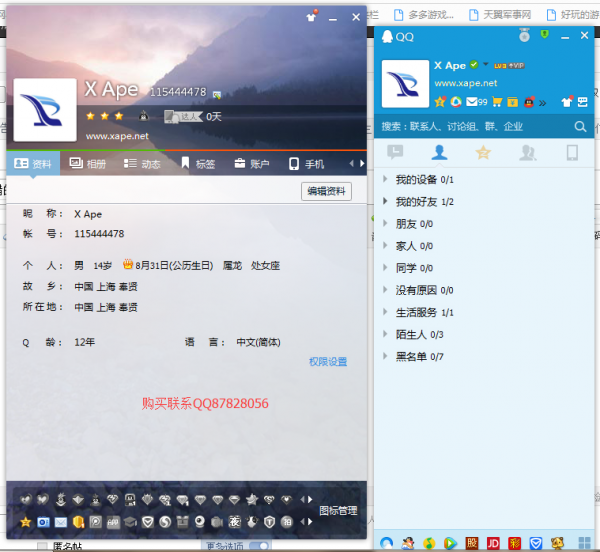The width and height of the screenshot is (600, 552).
Task: Switch to the 相册 album tab
Action: coord(88,164)
